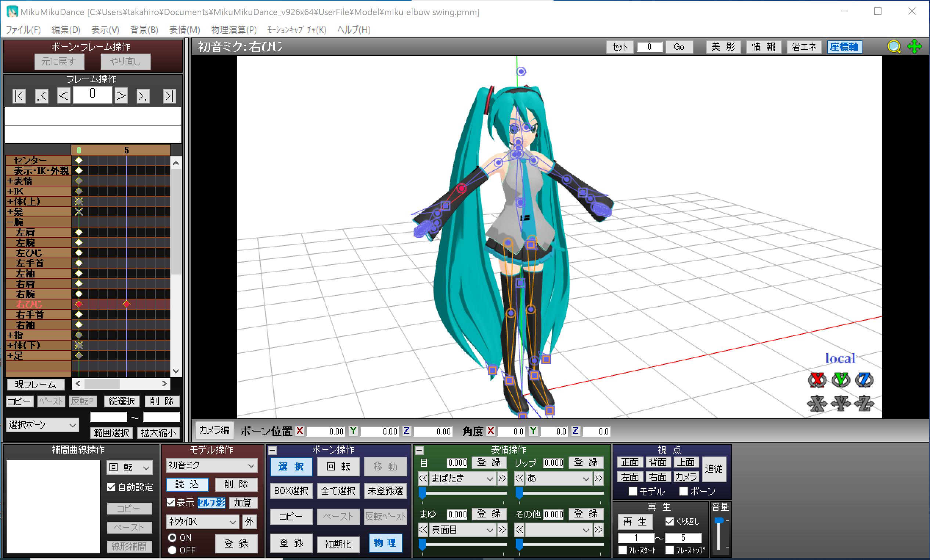This screenshot has height=560, width=930.
Task: Click the BOX選択 button
Action: pyautogui.click(x=291, y=491)
